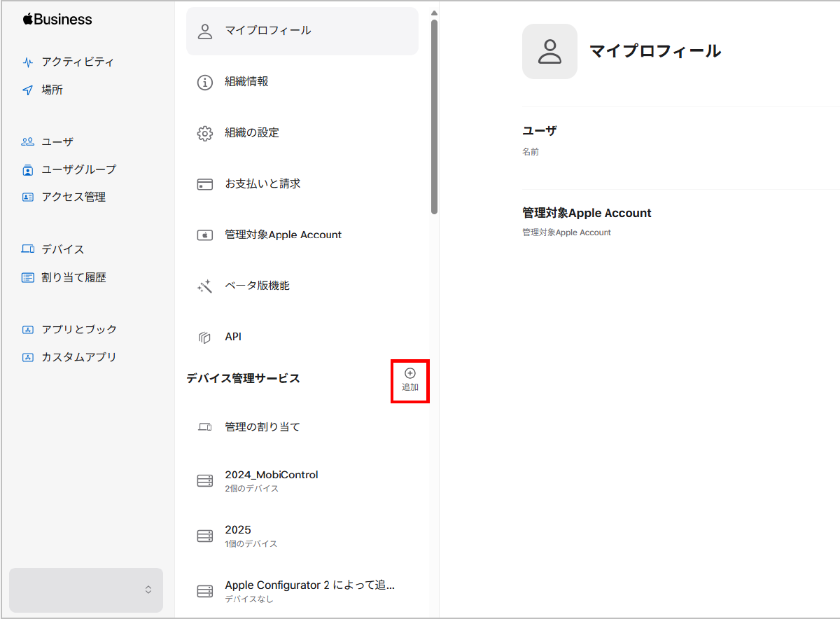Click the アクセス管理 ID card icon
This screenshot has height=619, width=840.
[28, 197]
